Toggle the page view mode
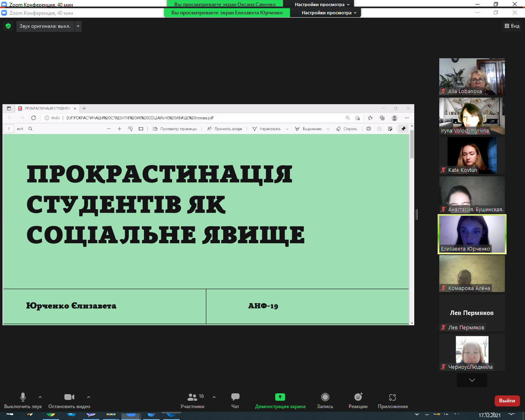The height and width of the screenshot is (420, 525). click(175, 129)
